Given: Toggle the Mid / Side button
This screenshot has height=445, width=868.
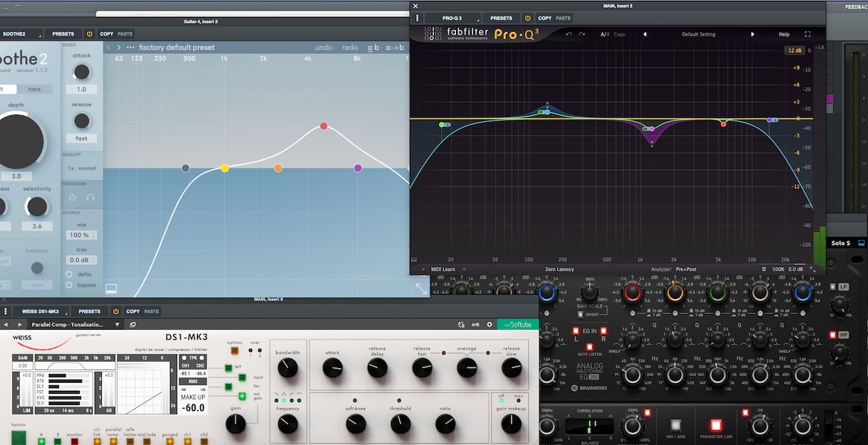Looking at the screenshot, I should click(675, 426).
